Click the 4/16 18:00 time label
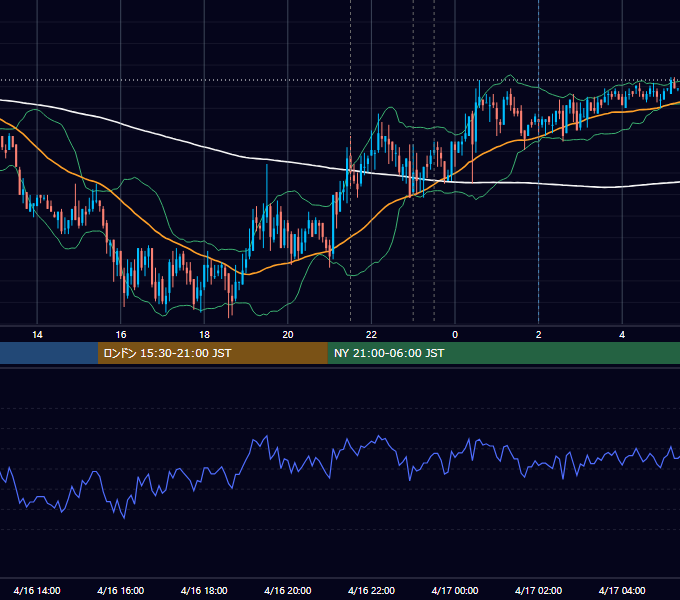680x600 pixels. [204, 590]
